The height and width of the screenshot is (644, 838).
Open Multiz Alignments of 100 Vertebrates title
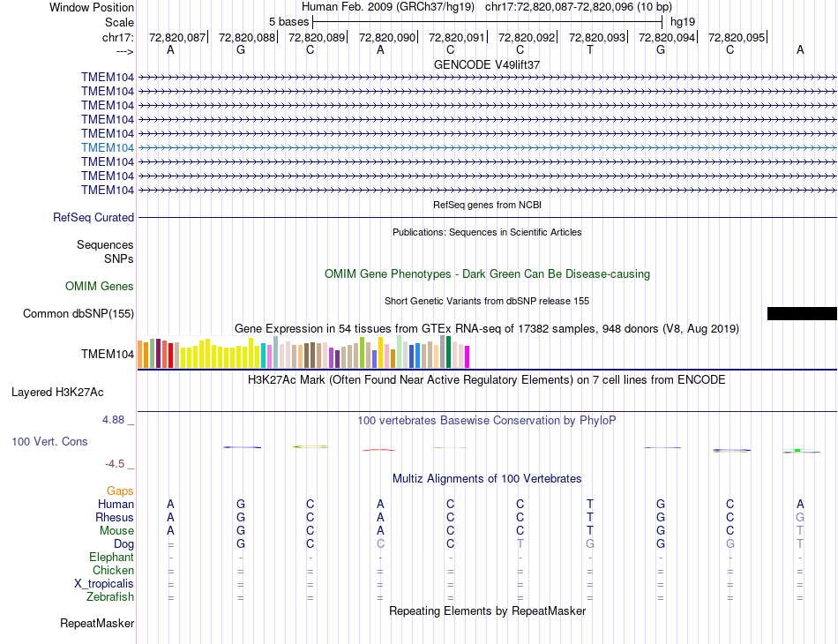[x=487, y=478]
